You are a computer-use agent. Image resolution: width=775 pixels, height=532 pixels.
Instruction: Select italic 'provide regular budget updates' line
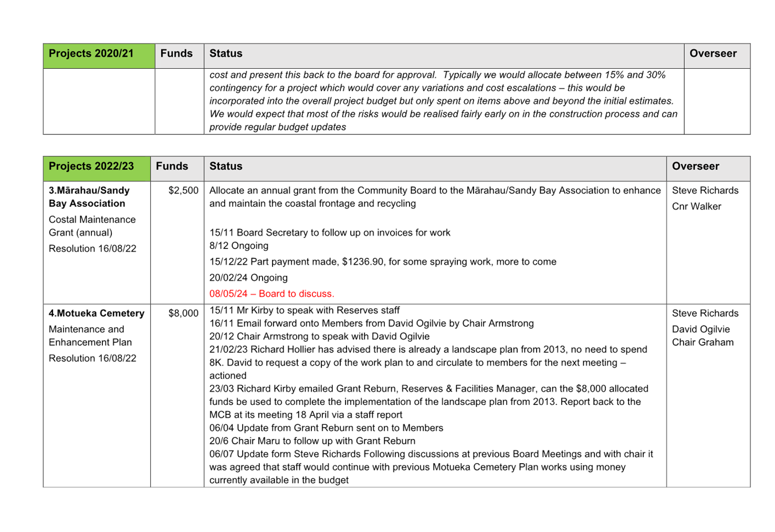pos(278,127)
